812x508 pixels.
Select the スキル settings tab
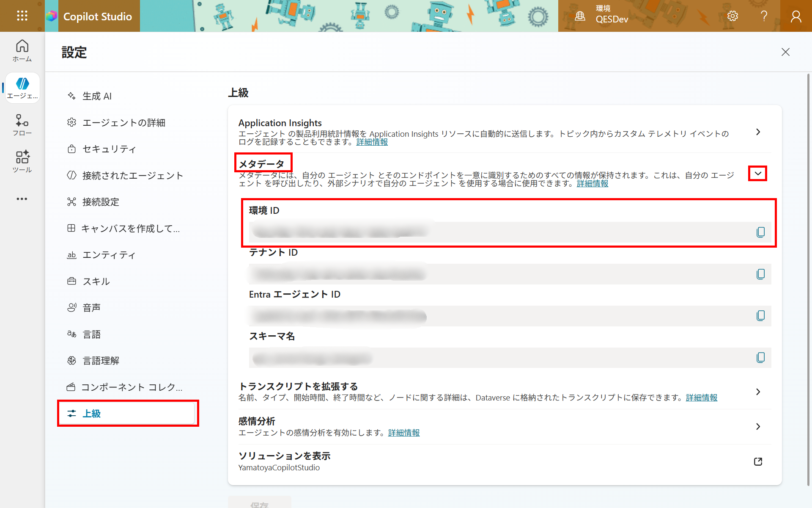tap(127, 281)
